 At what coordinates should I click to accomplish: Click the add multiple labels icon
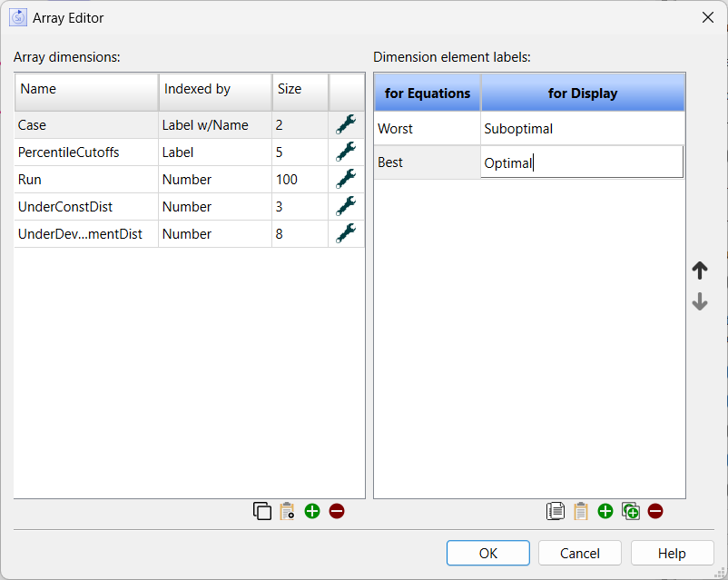pos(630,511)
